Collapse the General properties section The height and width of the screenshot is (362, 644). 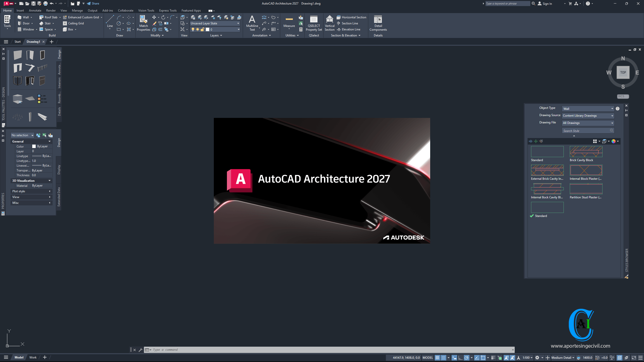tap(50, 142)
